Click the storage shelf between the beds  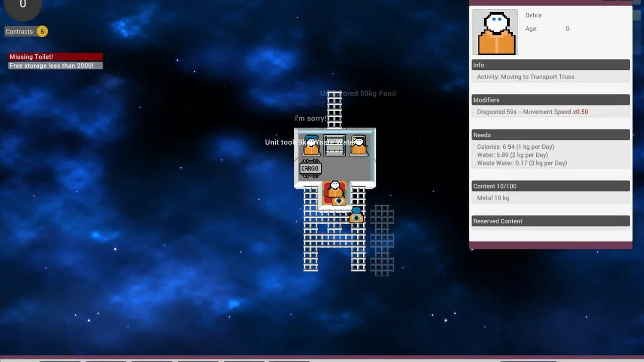[335, 145]
